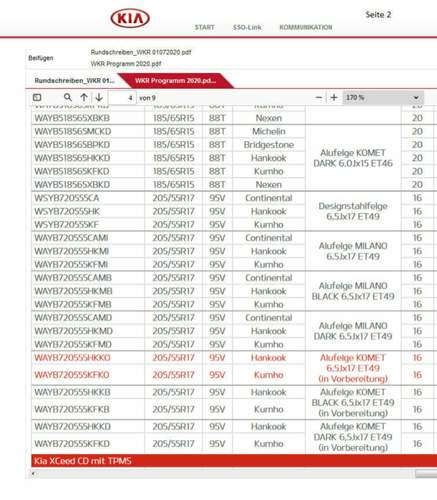Click the Beifügen label
The width and height of the screenshot is (437, 500).
41,58
